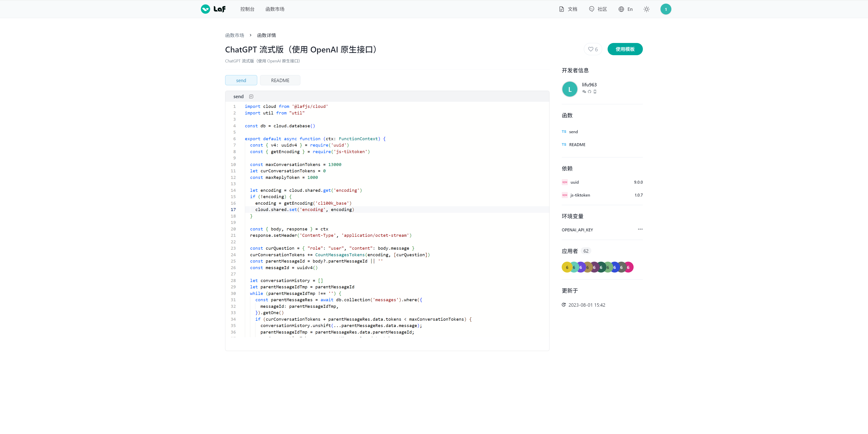Click the update timestamp 2023-08-01 15:42
This screenshot has height=434, width=868.
pos(587,305)
